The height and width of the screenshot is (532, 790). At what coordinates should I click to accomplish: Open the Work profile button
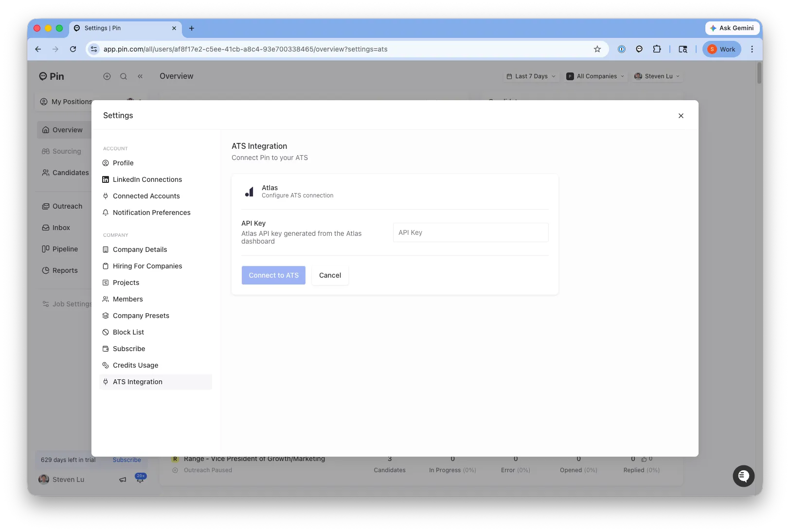click(x=722, y=49)
